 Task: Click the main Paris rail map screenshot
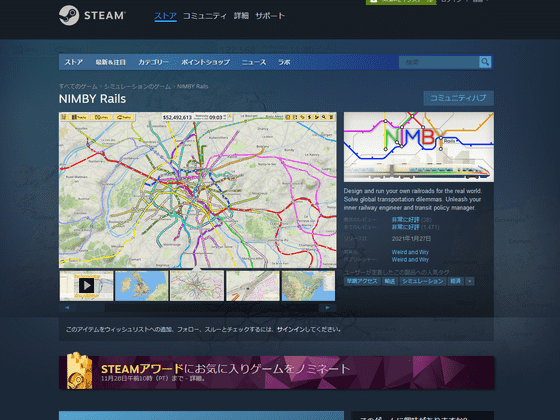click(x=198, y=190)
